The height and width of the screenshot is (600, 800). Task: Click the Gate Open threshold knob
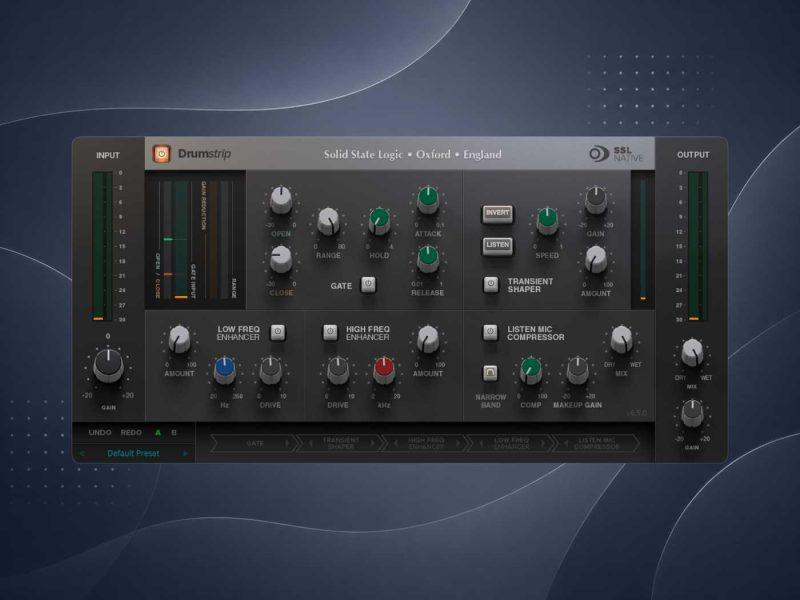coord(281,199)
